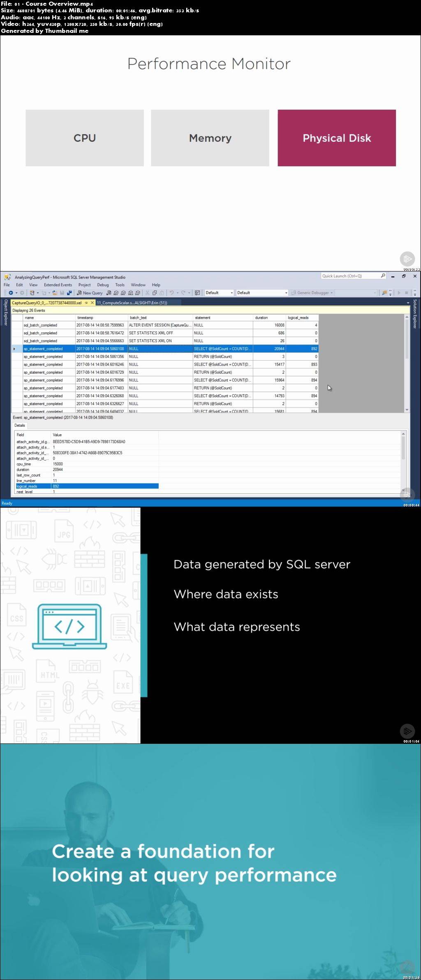Click the Quick Launch magnifier icon
The image size is (421, 980).
point(383,276)
